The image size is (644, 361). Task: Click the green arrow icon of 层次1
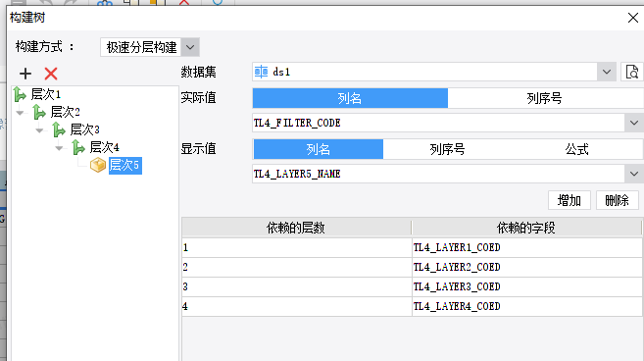(20, 94)
